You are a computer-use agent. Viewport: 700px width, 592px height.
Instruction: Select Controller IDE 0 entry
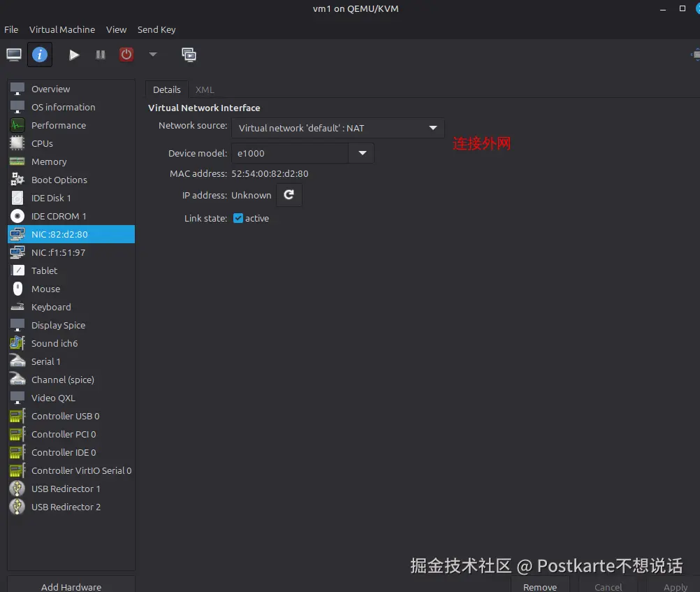(71, 452)
